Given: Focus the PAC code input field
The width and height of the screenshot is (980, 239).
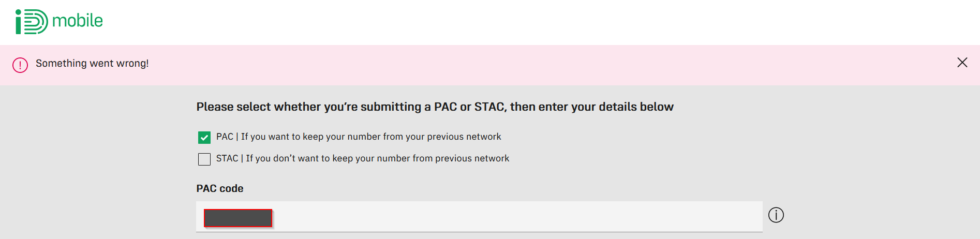Looking at the screenshot, I should click(479, 216).
